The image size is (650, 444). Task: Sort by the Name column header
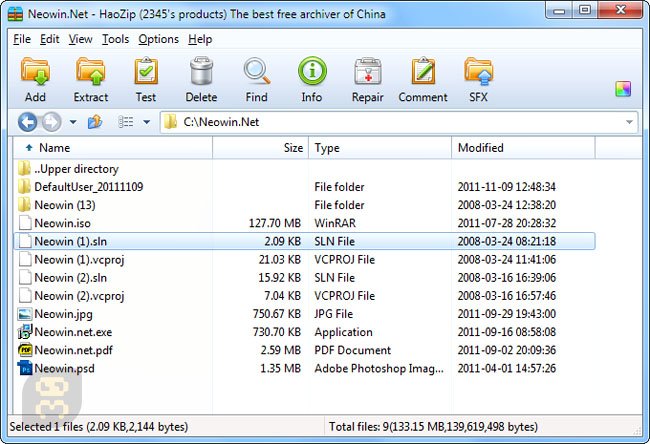[113, 148]
